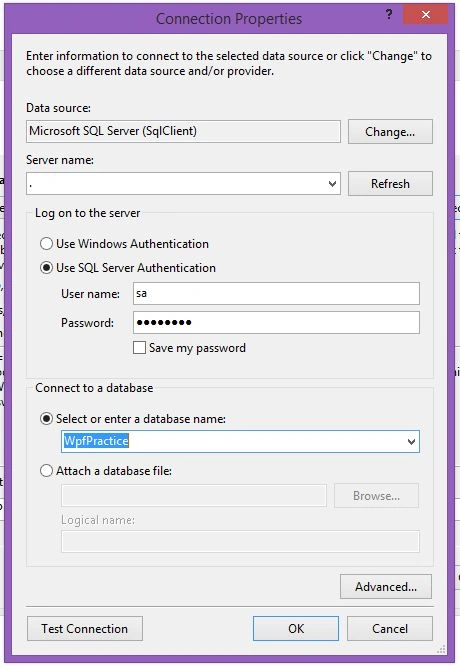Click the help question mark icon
This screenshot has height=670, width=460.
tap(389, 15)
